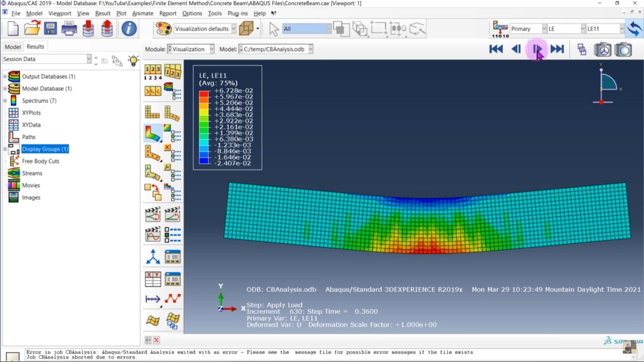Open the File menu
Screen dimensions: 644x362
[x=16, y=14]
